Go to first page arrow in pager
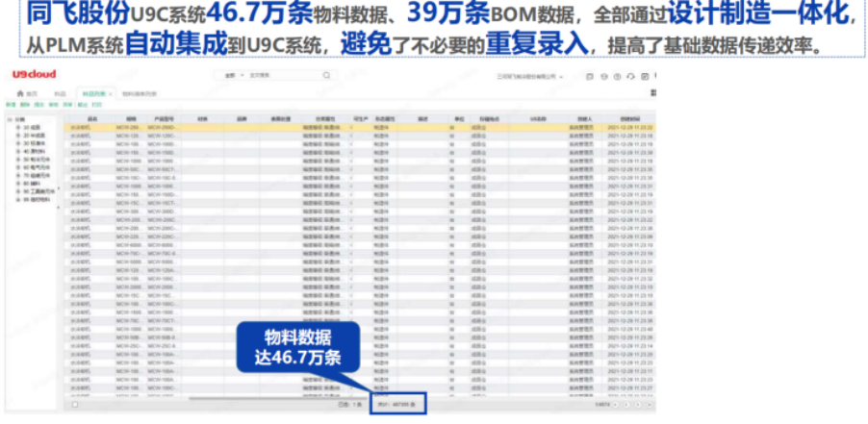The width and height of the screenshot is (868, 424). coord(616,405)
